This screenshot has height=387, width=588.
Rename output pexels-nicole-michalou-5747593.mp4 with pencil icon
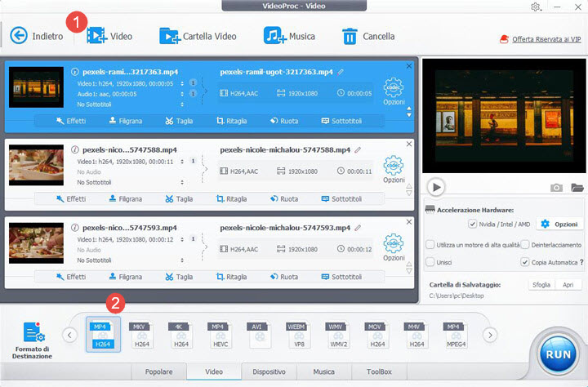click(x=359, y=228)
